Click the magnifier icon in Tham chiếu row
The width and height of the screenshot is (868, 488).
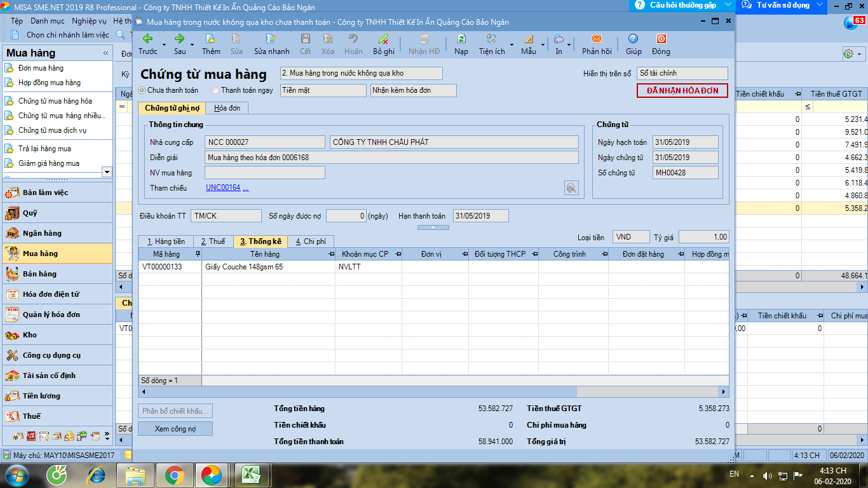(x=571, y=187)
